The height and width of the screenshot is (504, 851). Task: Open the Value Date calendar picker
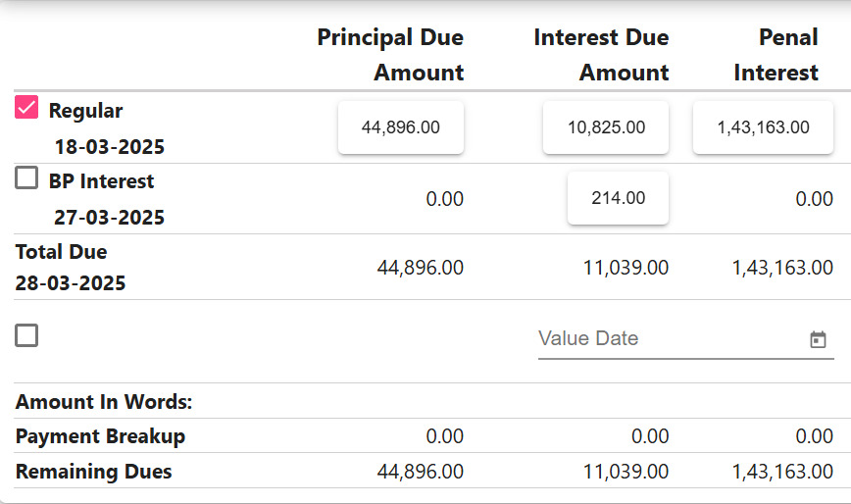pyautogui.click(x=818, y=340)
